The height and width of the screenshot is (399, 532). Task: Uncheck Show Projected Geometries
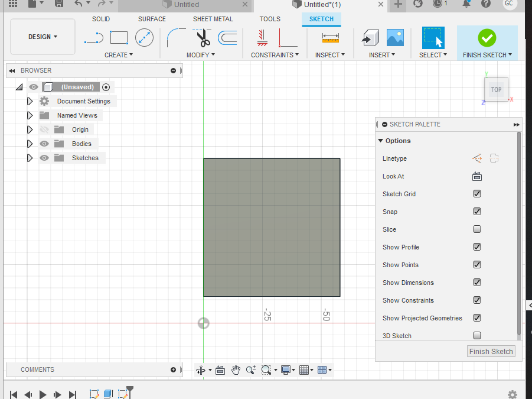pyautogui.click(x=477, y=318)
